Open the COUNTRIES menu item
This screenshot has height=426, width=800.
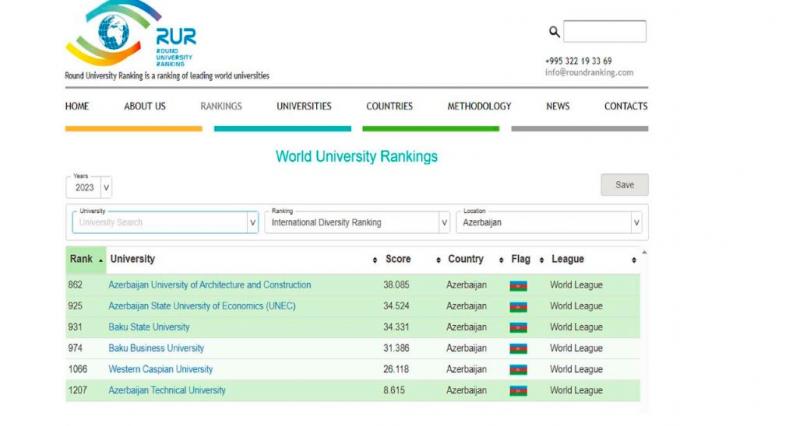pyautogui.click(x=389, y=106)
